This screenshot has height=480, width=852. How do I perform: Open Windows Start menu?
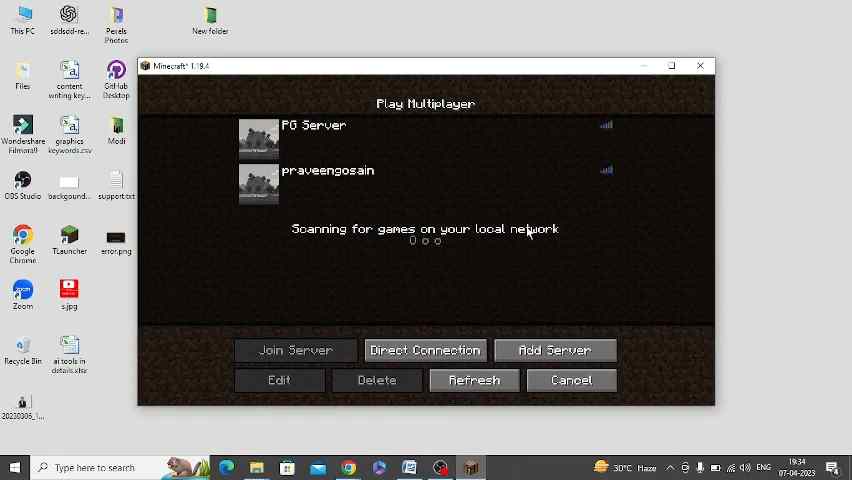click(15, 467)
